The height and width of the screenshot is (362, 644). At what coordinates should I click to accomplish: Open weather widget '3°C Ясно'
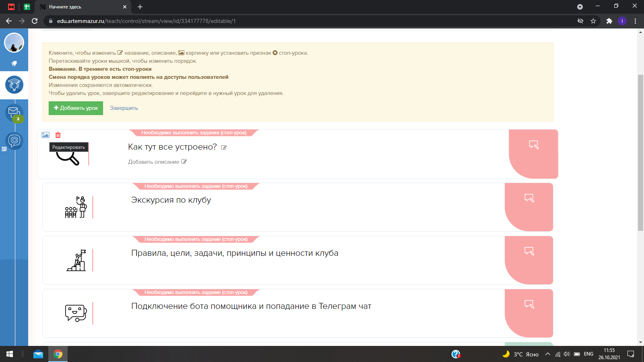[x=520, y=354]
